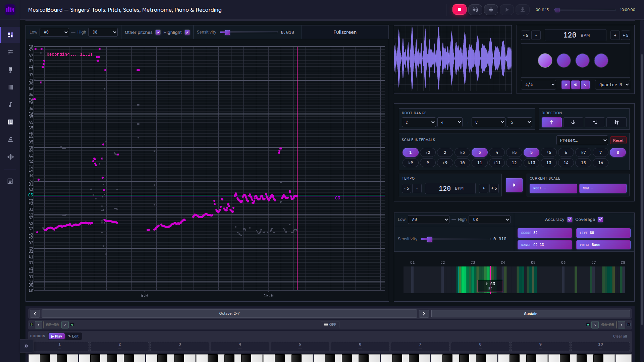Click the Fullscreen button
Image resolution: width=644 pixels, height=362 pixels.
[x=345, y=32]
